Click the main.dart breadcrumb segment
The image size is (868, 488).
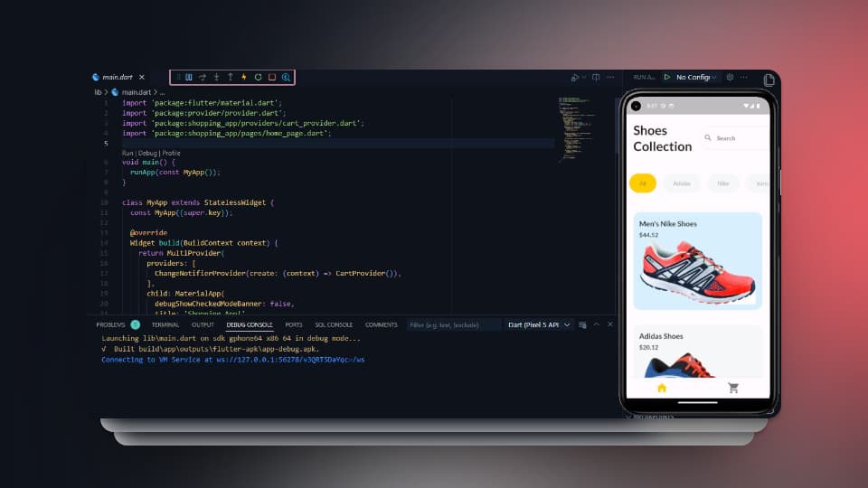click(137, 92)
